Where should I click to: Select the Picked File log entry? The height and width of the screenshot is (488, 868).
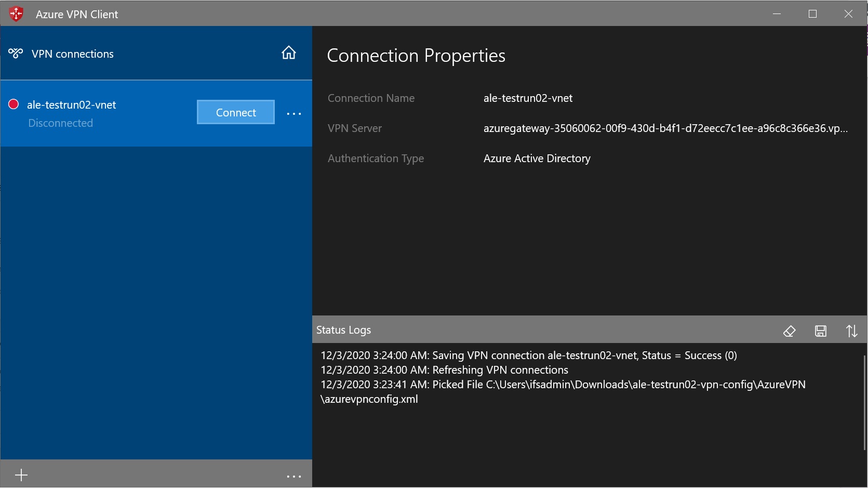[563, 392]
